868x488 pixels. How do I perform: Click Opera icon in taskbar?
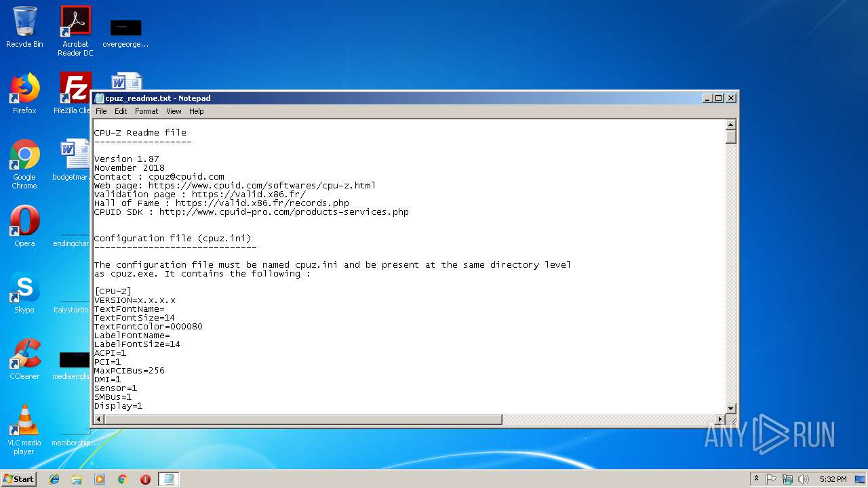[x=145, y=479]
